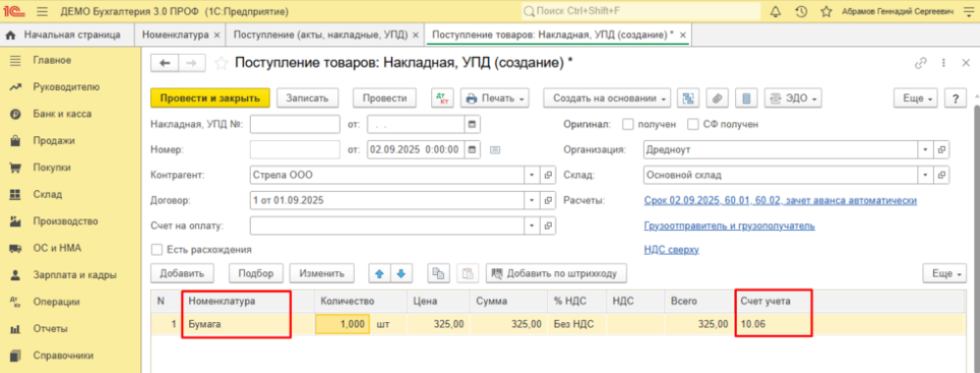Open document report icon beside paperclip

tap(746, 98)
